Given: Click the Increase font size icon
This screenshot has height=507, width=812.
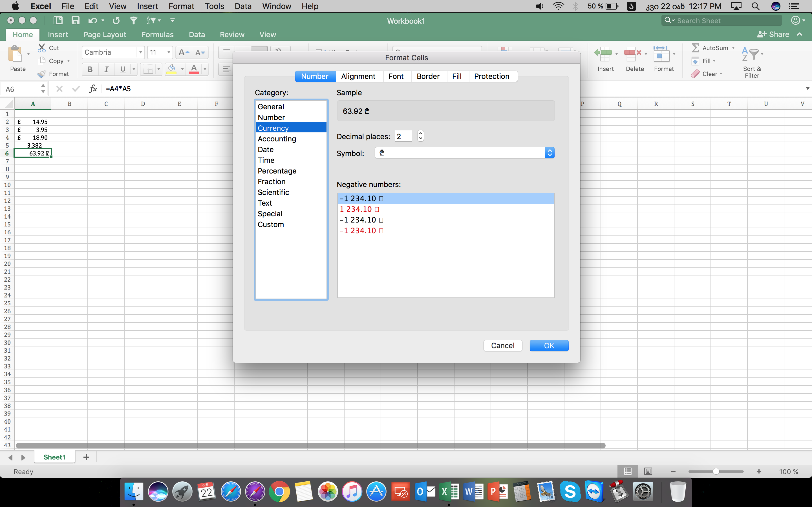Looking at the screenshot, I should (184, 52).
